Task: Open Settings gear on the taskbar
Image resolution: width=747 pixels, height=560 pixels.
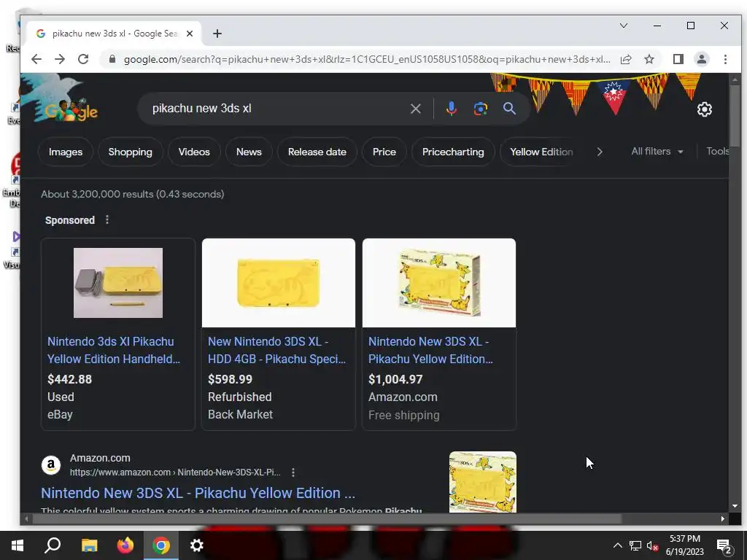Action: click(197, 545)
